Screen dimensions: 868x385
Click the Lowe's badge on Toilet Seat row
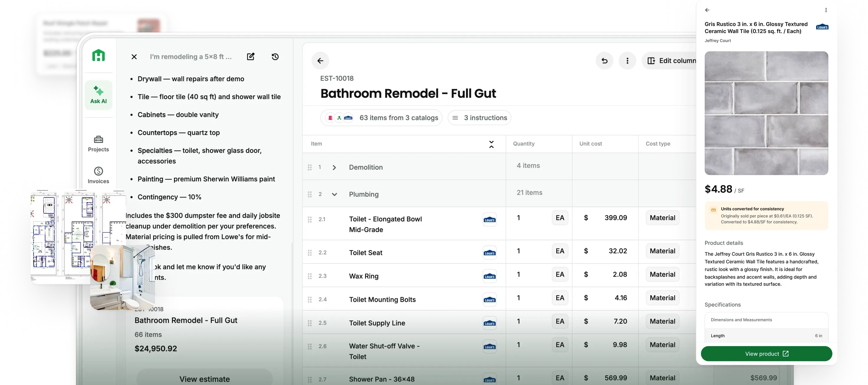pos(490,252)
